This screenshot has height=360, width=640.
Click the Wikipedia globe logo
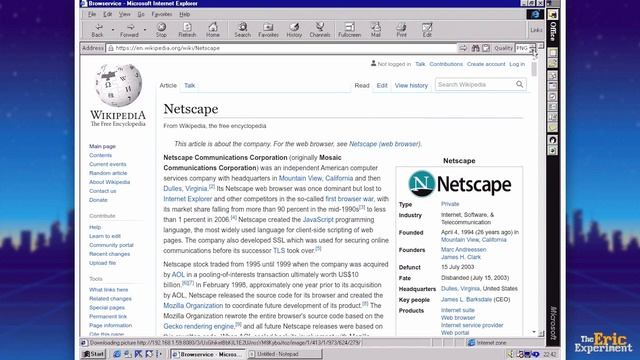pos(118,85)
